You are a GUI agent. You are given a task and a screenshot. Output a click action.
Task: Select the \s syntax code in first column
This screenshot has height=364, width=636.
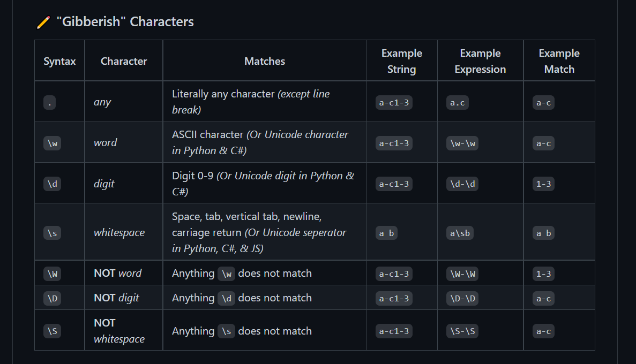(x=53, y=233)
